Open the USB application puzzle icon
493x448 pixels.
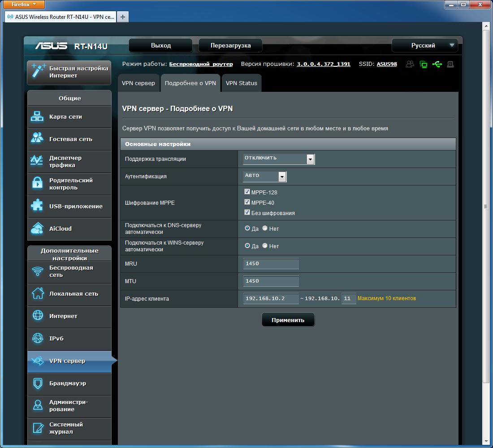37,206
